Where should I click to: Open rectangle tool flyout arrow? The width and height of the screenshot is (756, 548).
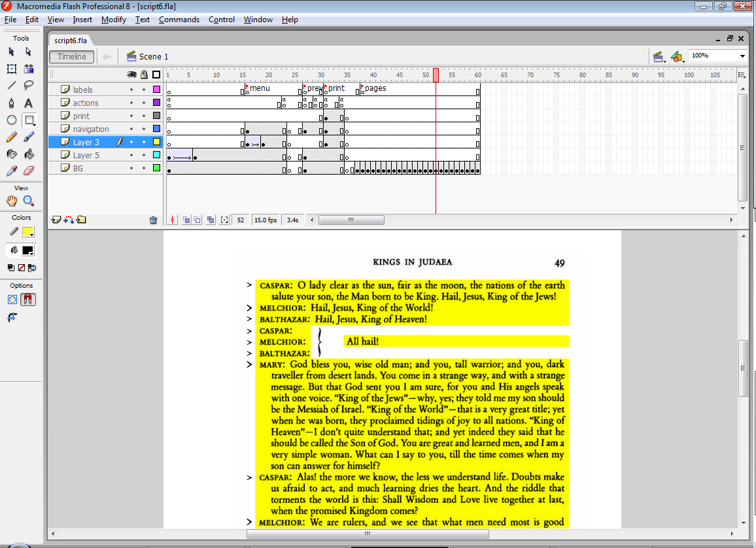[x=33, y=124]
